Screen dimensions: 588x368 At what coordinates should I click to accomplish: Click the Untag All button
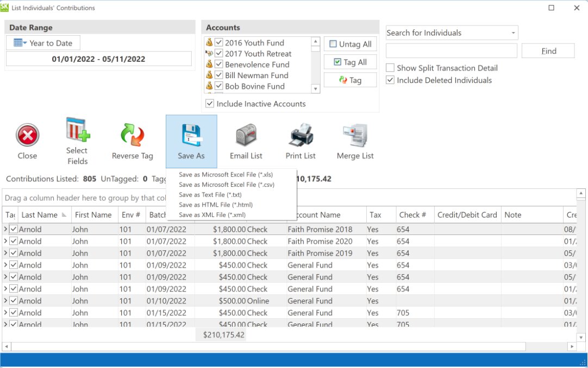(351, 44)
